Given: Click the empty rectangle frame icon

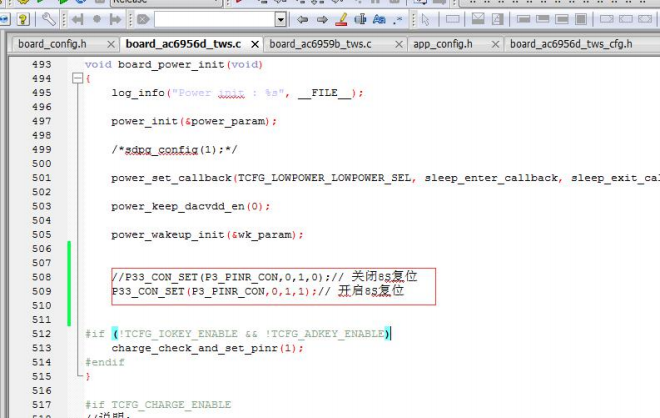Looking at the screenshot, I should [452, 19].
